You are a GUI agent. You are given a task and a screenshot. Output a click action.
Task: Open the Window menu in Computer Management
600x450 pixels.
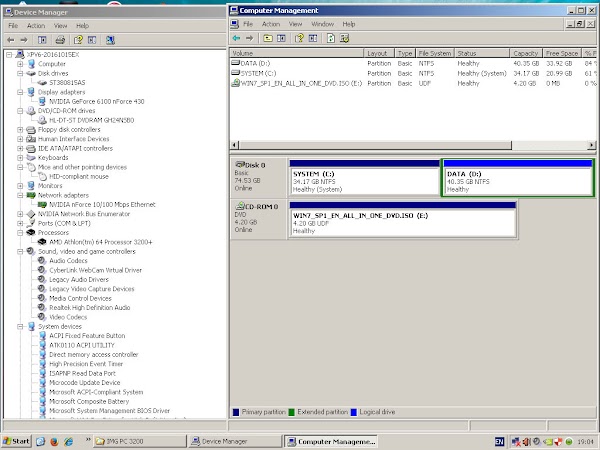click(x=322, y=23)
